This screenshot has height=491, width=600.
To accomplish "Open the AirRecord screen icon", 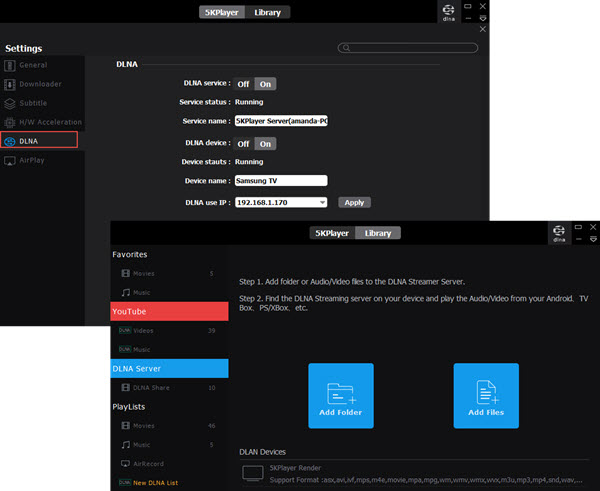I will coord(126,463).
